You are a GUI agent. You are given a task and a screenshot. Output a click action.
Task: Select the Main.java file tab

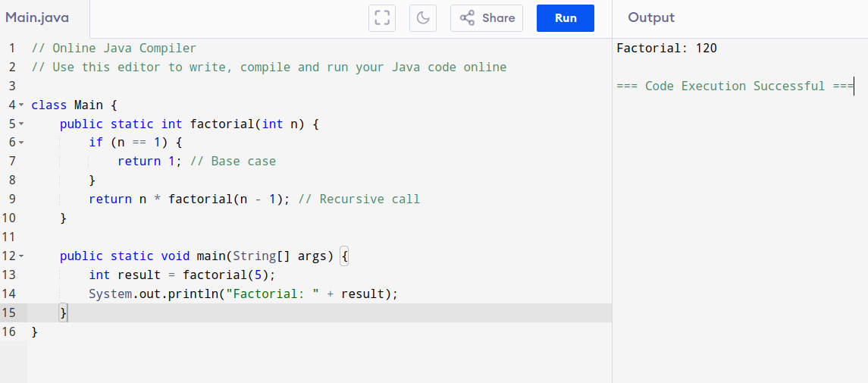37,18
